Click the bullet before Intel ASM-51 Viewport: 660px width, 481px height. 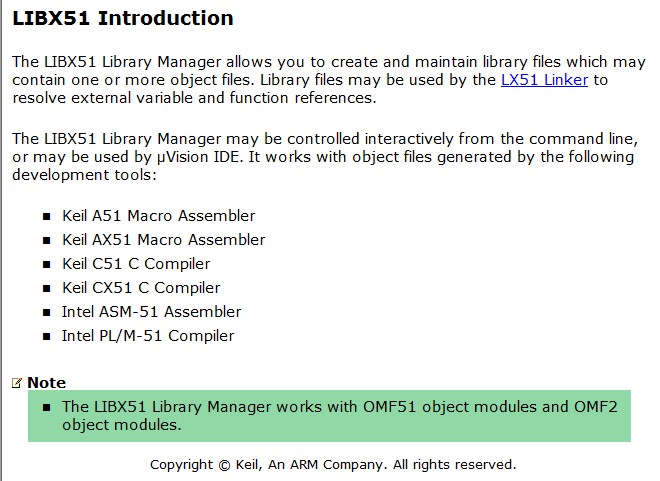(x=46, y=313)
